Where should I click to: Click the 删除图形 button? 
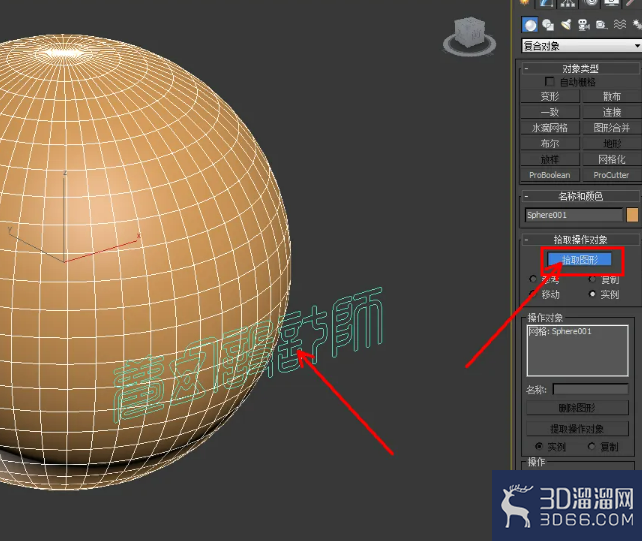[577, 408]
